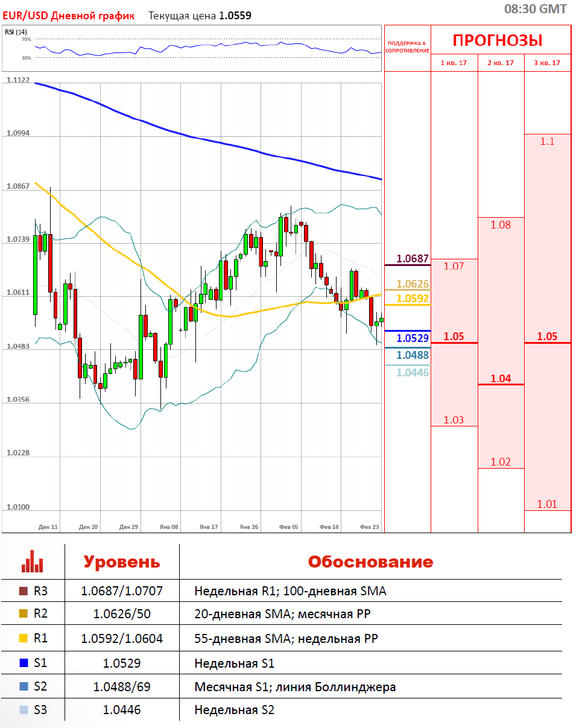Image resolution: width=585 pixels, height=728 pixels.
Task: Click the yellow R1 color swatch
Action: click(x=24, y=638)
